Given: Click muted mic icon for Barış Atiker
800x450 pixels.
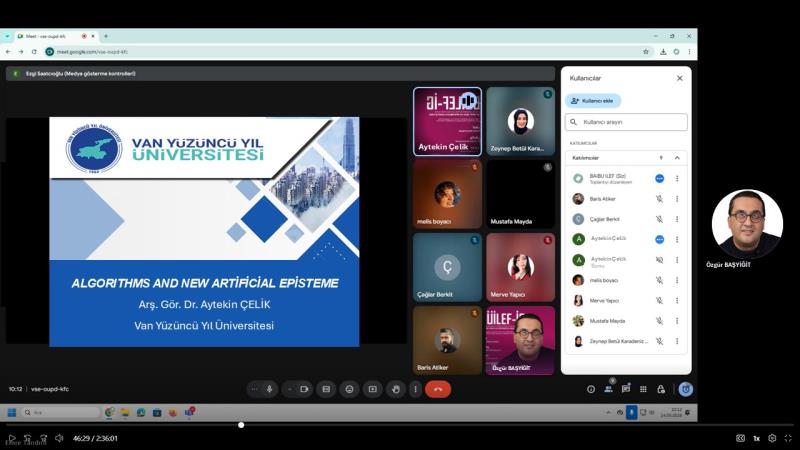Looking at the screenshot, I should coord(659,199).
